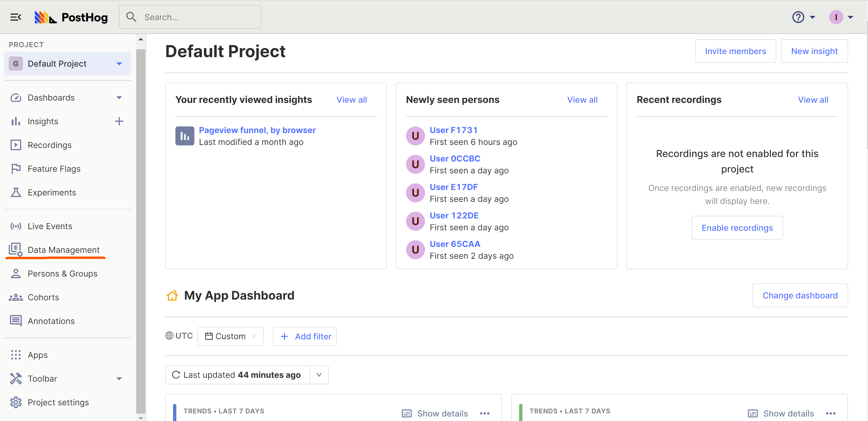Click the plus icon next to Insights

[119, 121]
